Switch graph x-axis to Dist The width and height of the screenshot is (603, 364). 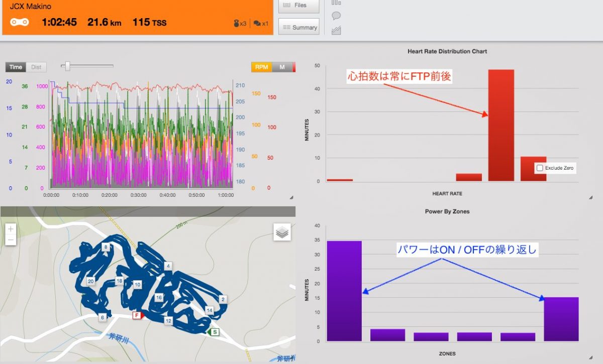tap(36, 67)
